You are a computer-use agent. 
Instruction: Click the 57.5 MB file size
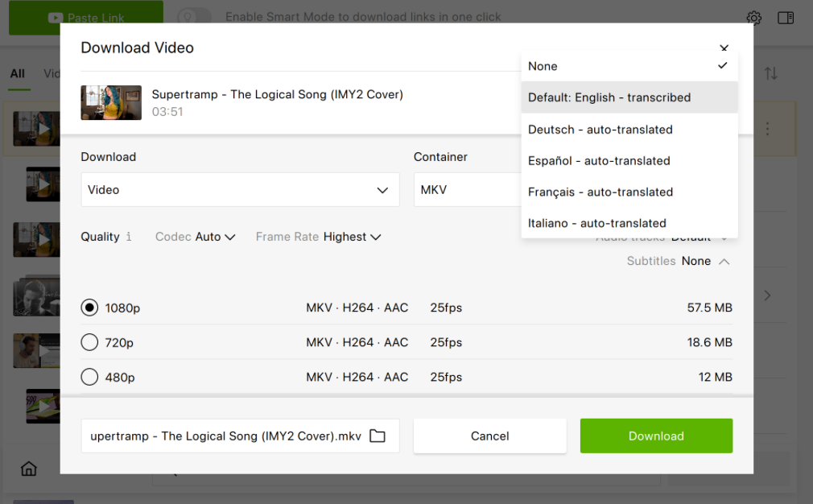(709, 308)
